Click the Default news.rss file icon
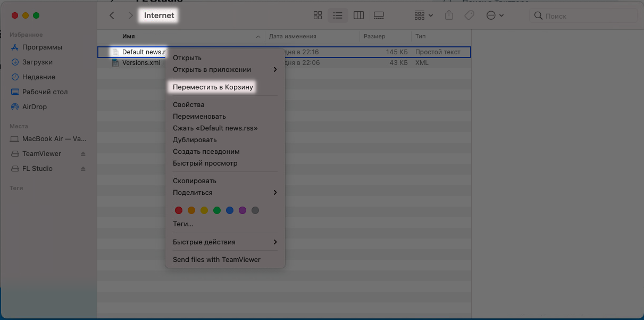Image resolution: width=644 pixels, height=320 pixels. 115,52
